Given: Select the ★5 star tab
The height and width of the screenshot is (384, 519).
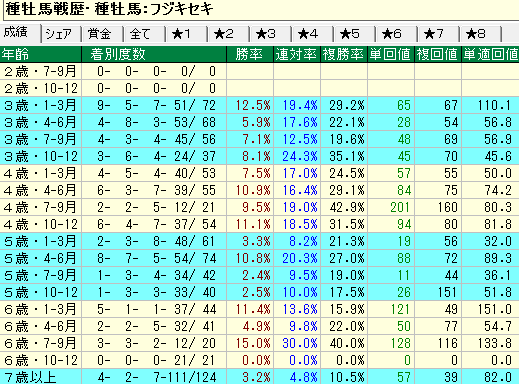Looking at the screenshot, I should [355, 34].
